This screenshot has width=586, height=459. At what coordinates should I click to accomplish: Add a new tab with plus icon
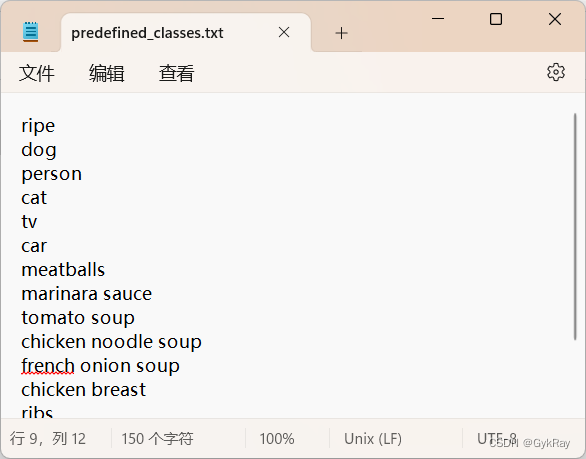click(x=341, y=33)
